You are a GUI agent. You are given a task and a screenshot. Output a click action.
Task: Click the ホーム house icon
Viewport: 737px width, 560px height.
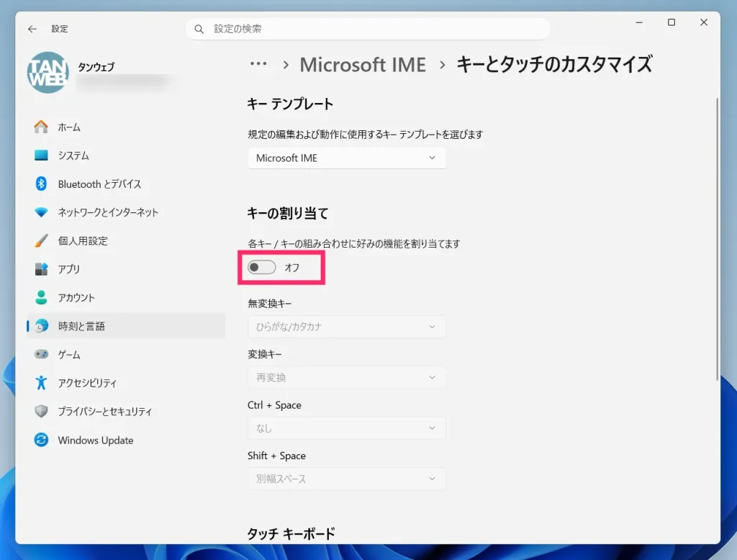(x=41, y=127)
